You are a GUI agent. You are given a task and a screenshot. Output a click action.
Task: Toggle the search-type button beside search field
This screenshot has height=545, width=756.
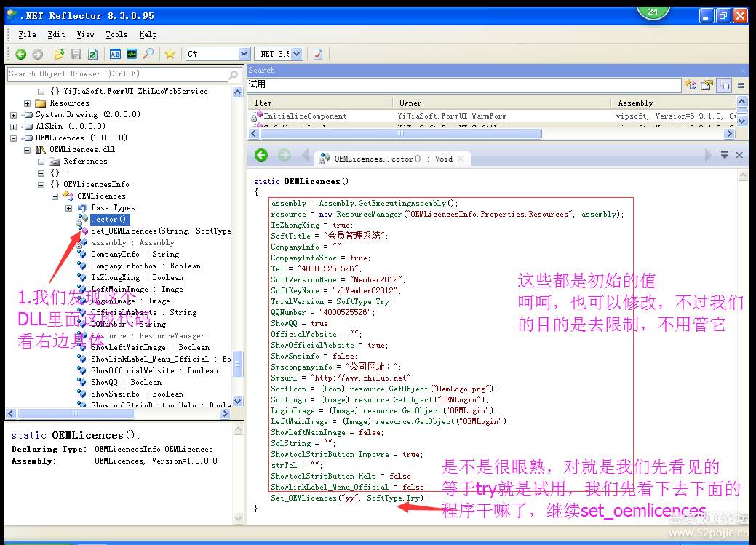click(690, 85)
